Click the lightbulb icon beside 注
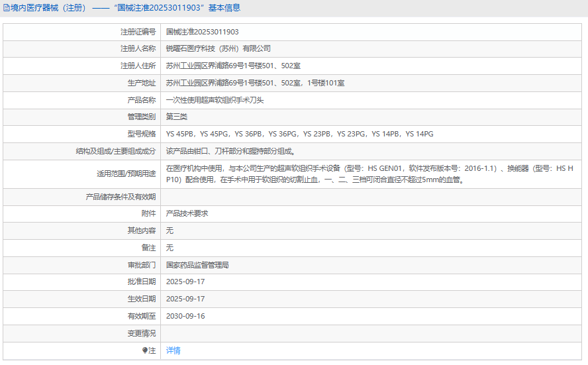 [145, 350]
